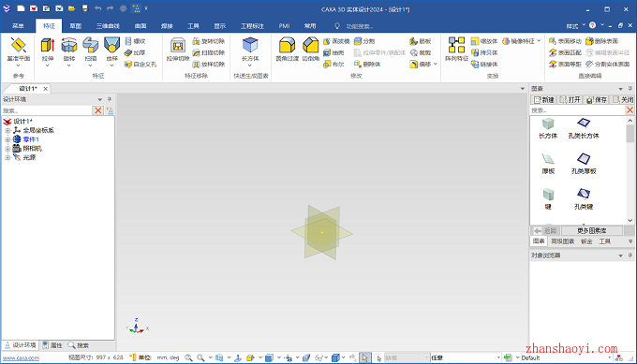
Task: Select the 孔类长方体 catalog thumbnail
Action: [584, 128]
